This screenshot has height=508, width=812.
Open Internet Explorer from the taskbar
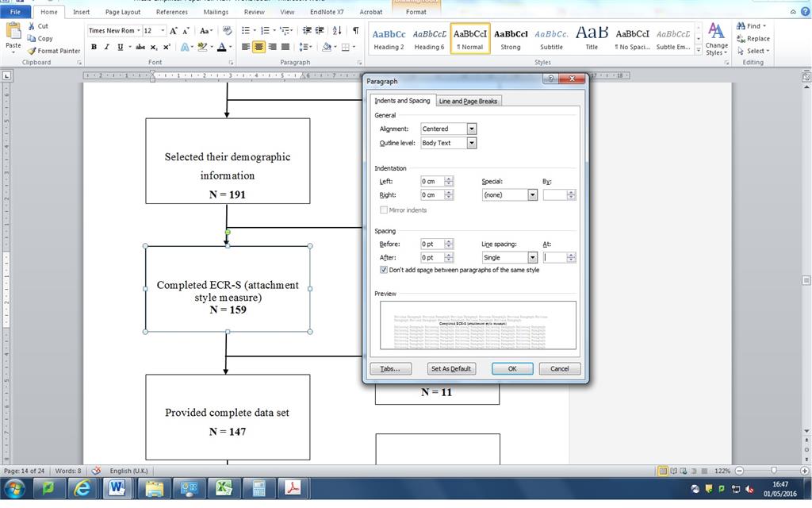82,488
